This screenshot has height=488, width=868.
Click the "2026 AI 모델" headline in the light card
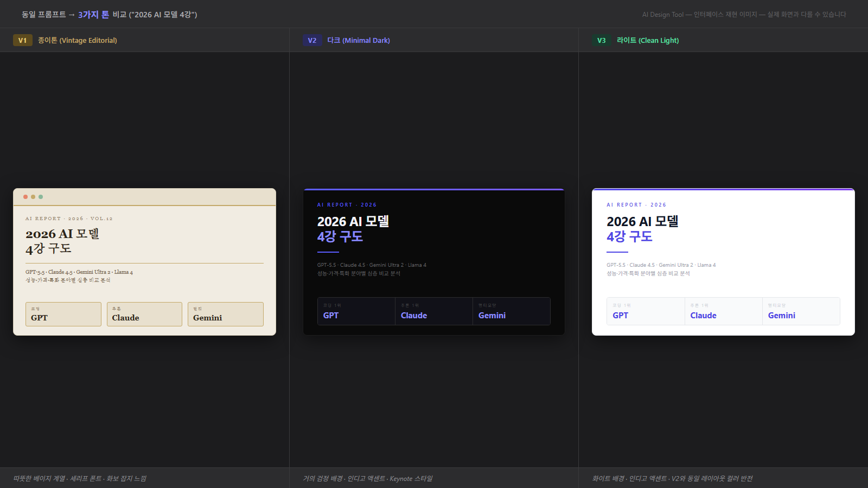pyautogui.click(x=642, y=221)
